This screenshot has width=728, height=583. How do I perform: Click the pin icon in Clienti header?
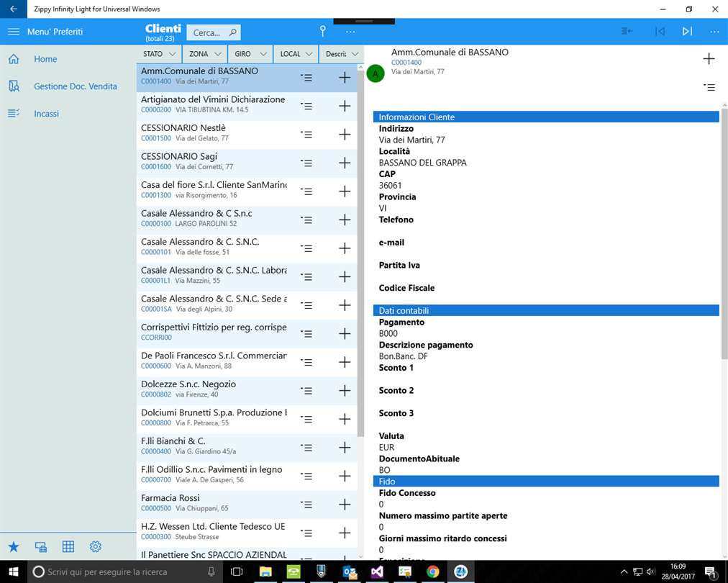click(x=323, y=31)
